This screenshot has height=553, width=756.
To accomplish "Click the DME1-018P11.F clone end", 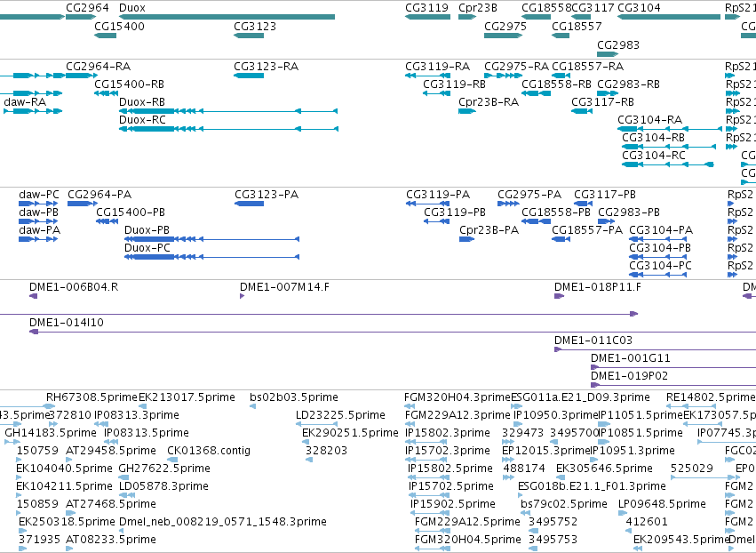I will tap(560, 296).
